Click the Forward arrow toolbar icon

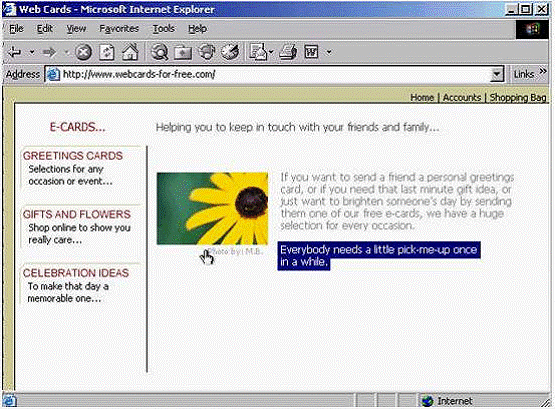pyautogui.click(x=49, y=52)
